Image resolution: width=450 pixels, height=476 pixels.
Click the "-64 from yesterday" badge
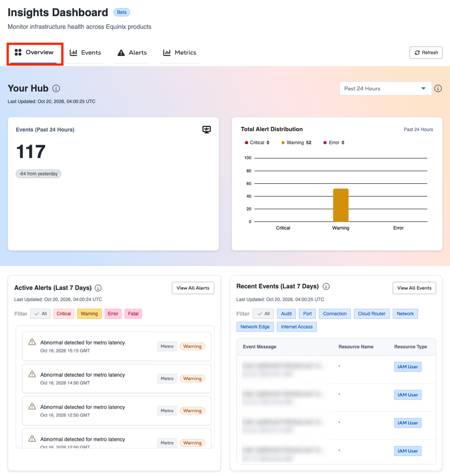click(38, 174)
